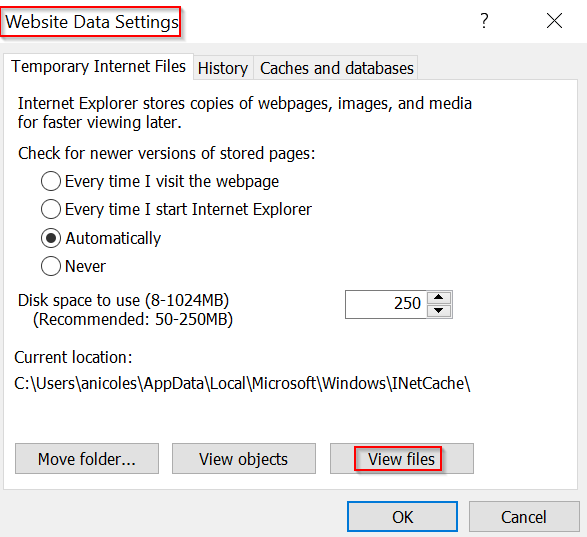Viewport: 587px width, 537px height.
Task: Cancel the Website Data Settings dialog
Action: [x=524, y=517]
